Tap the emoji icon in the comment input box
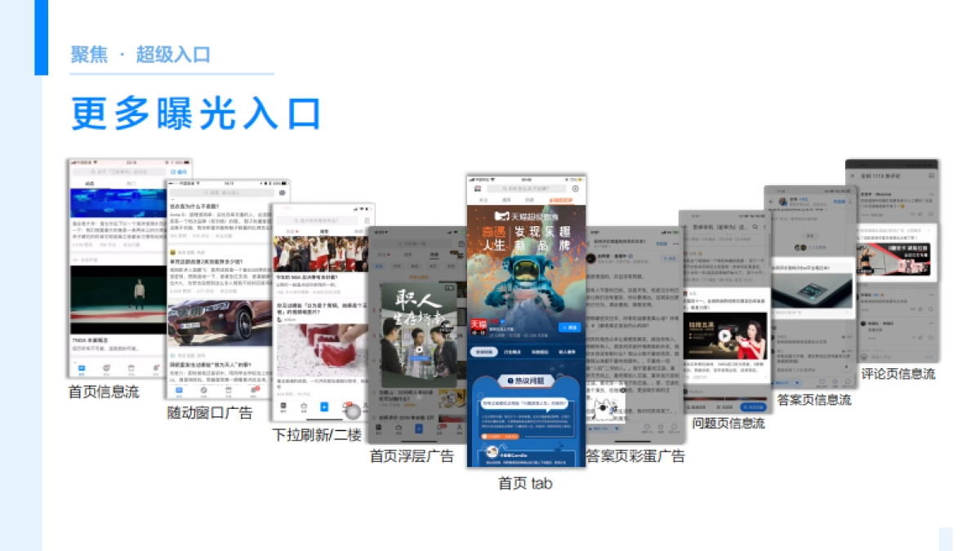Image resolution: width=980 pixels, height=551 pixels. (x=864, y=357)
